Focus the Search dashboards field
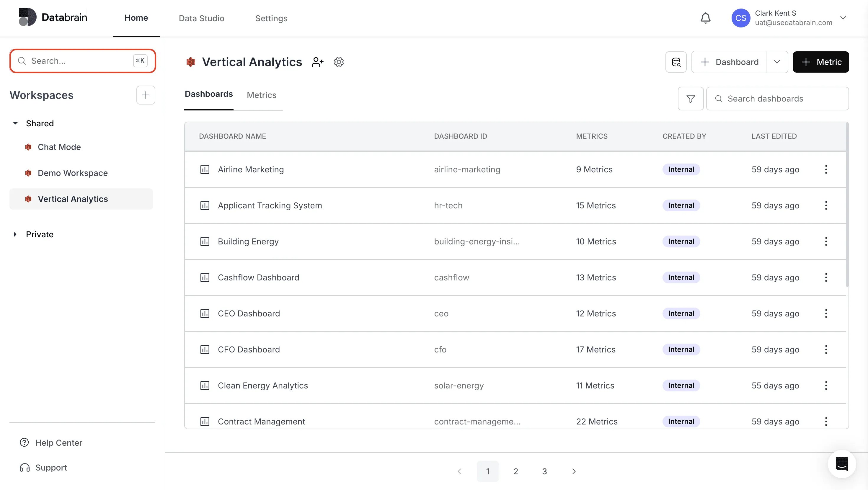The height and width of the screenshot is (490, 868). click(x=777, y=99)
